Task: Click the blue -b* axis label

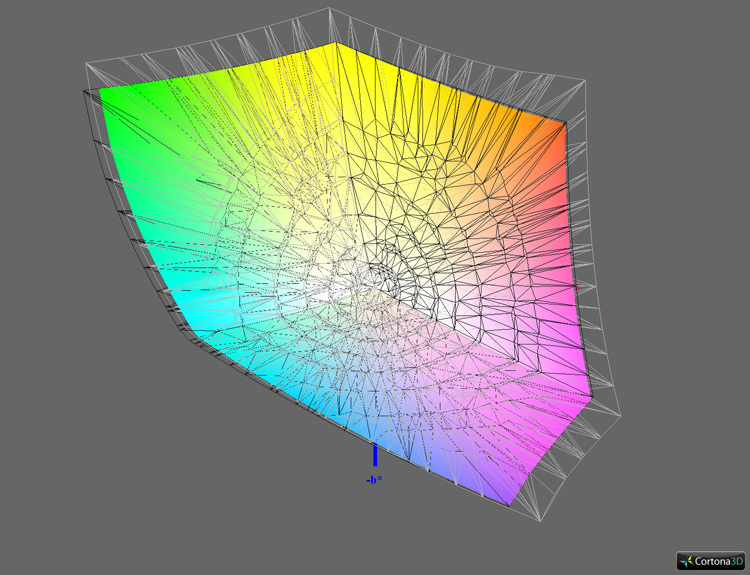Action: click(374, 479)
